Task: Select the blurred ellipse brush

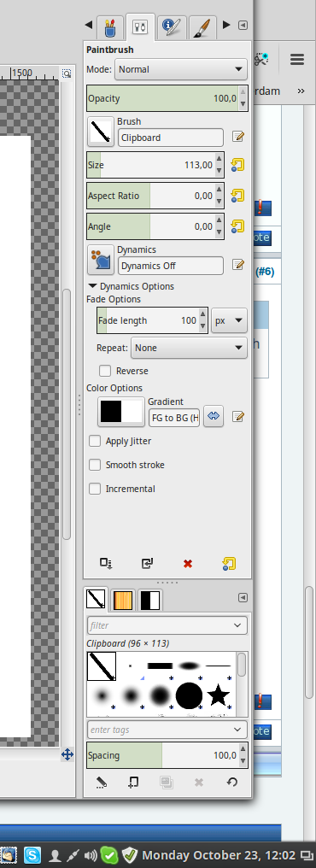Action: (x=189, y=666)
